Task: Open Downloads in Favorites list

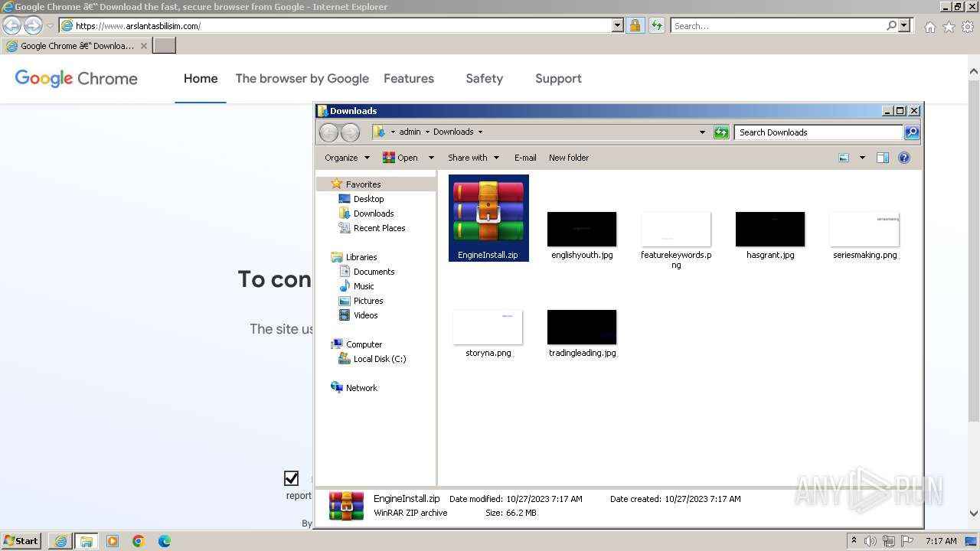Action: tap(374, 214)
